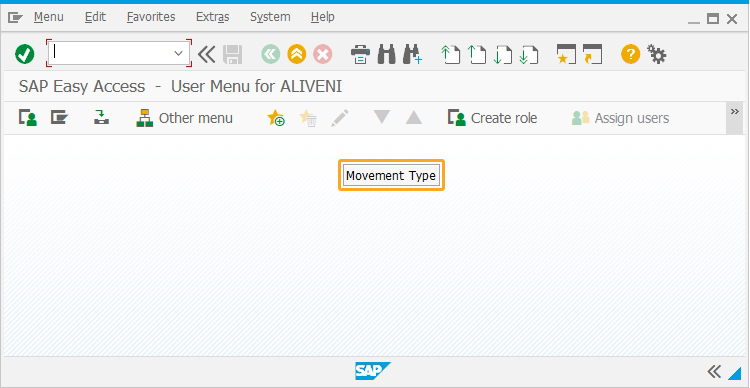The height and width of the screenshot is (388, 750).
Task: Open the command field dropdown arrow
Action: click(x=178, y=53)
